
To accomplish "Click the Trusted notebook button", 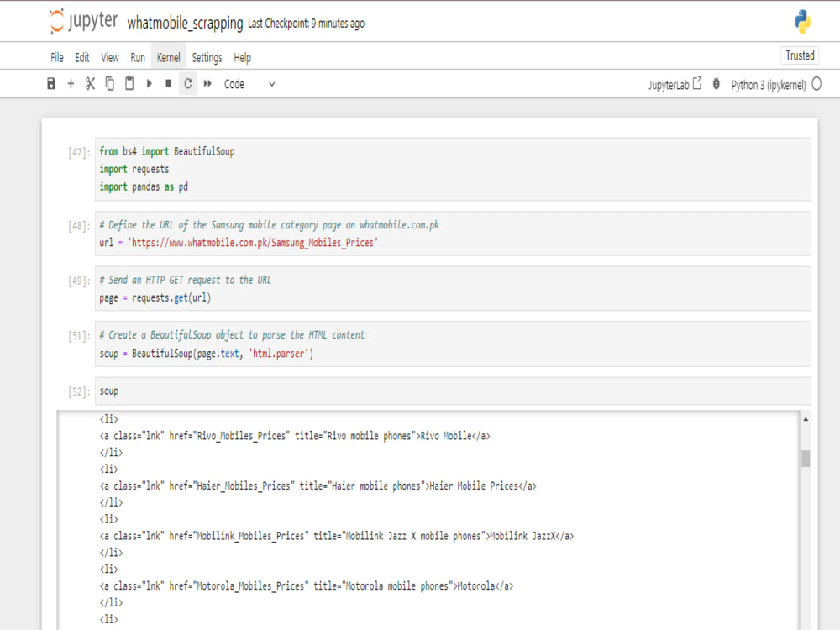I will (x=799, y=55).
